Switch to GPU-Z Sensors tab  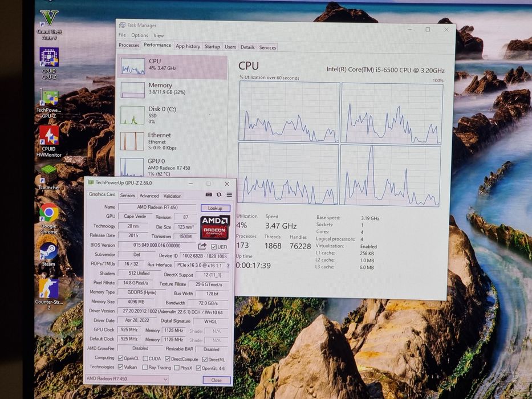128,196
